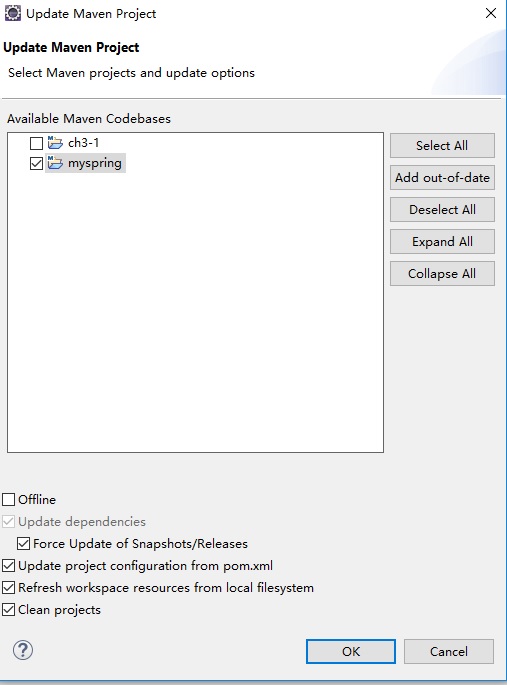Uncheck Refresh workspace resources from local filesystem

(8, 588)
